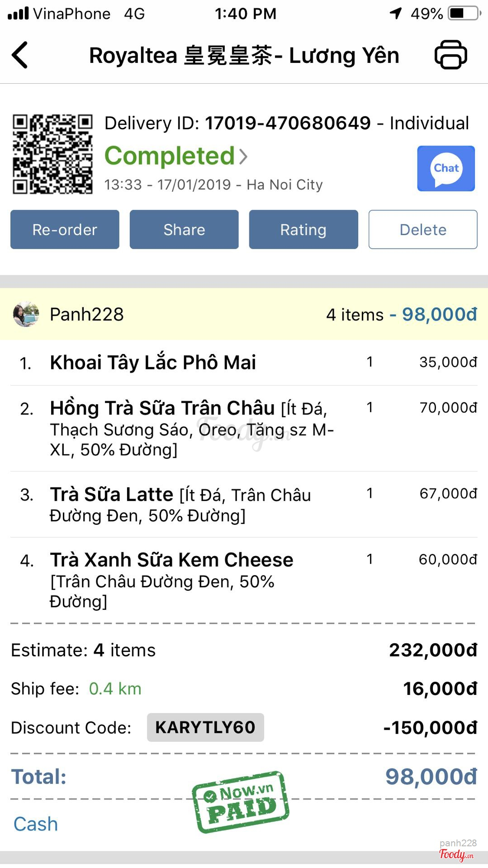The height and width of the screenshot is (868, 488).
Task: Open the Chat bubble icon
Action: coord(445,168)
